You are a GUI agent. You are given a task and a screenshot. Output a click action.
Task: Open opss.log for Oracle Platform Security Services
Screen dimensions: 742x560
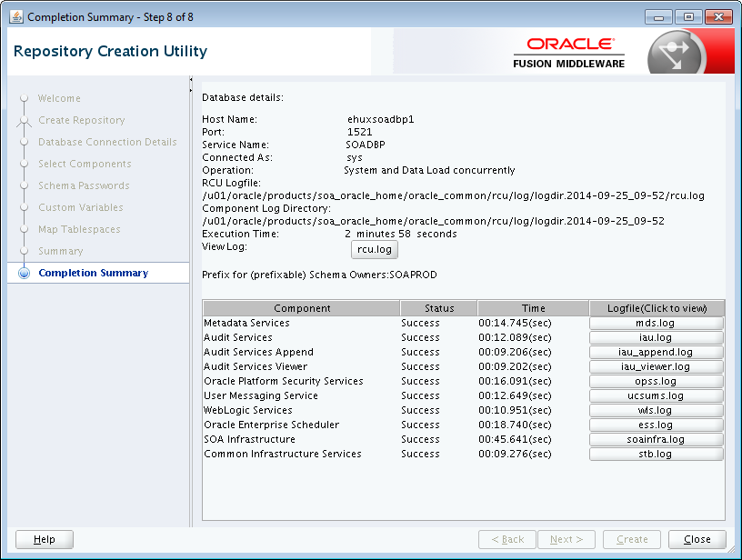click(x=657, y=381)
